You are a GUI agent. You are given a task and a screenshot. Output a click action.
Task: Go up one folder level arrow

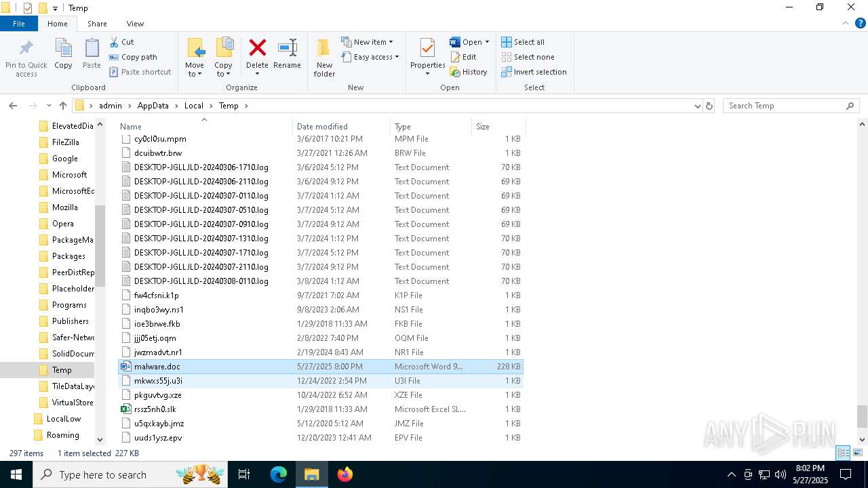(x=63, y=106)
